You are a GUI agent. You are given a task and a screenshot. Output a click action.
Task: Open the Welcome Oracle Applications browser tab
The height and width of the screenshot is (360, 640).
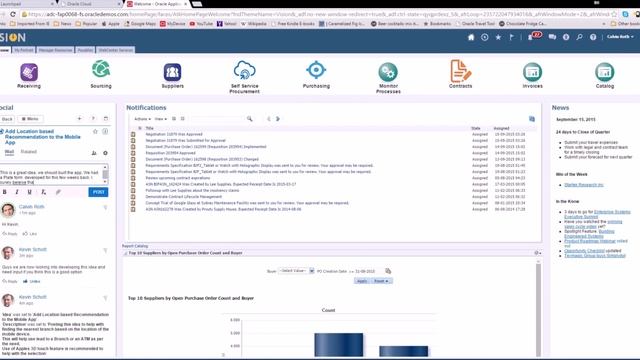(157, 4)
